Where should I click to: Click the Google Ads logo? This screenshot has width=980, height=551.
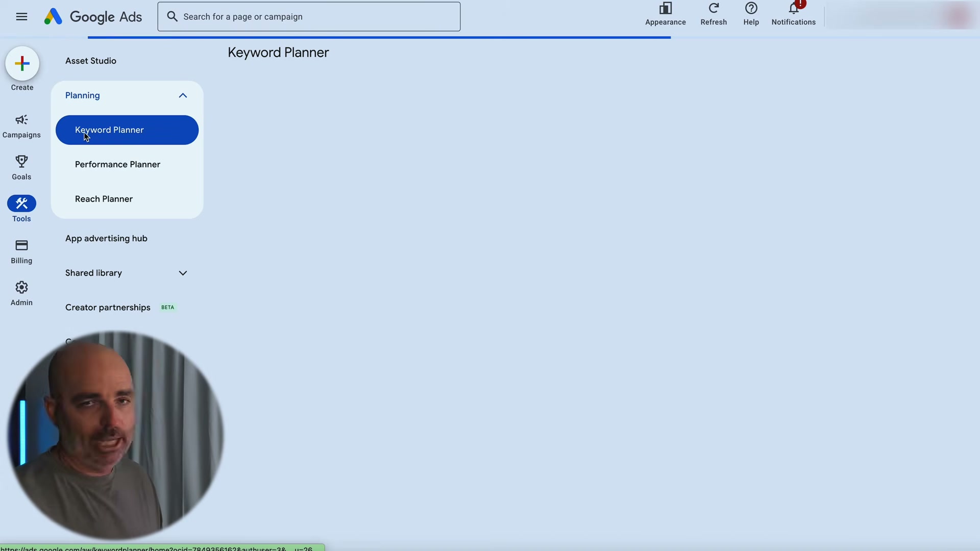93,17
